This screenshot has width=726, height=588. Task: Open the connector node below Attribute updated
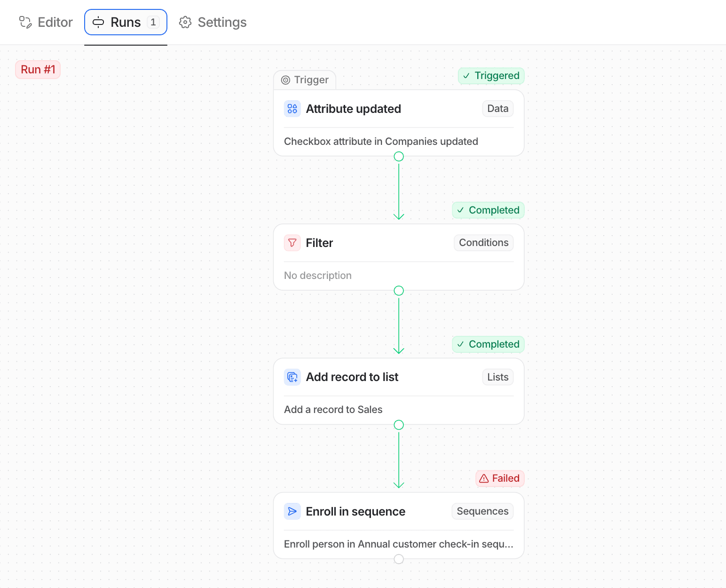399,156
